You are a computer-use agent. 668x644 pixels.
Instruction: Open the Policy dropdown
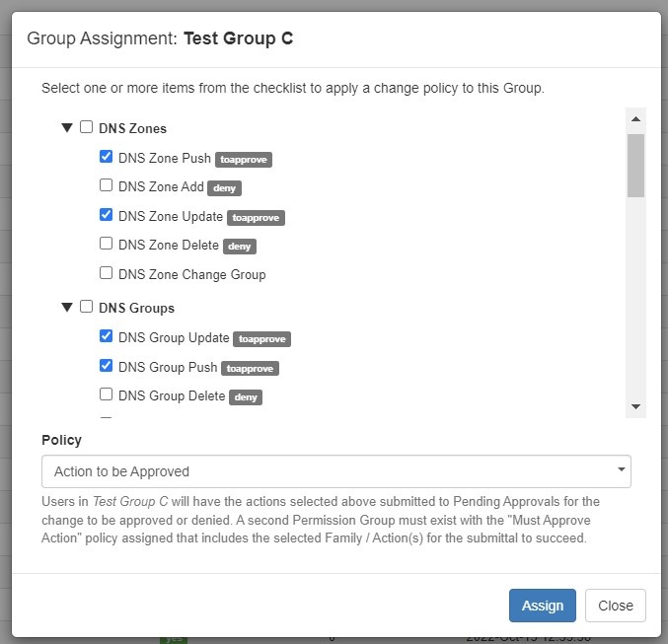tap(335, 471)
